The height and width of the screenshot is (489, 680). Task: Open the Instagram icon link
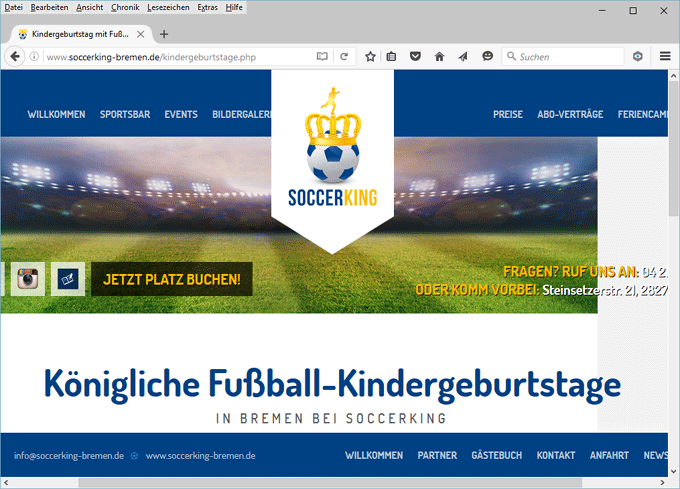click(x=27, y=279)
